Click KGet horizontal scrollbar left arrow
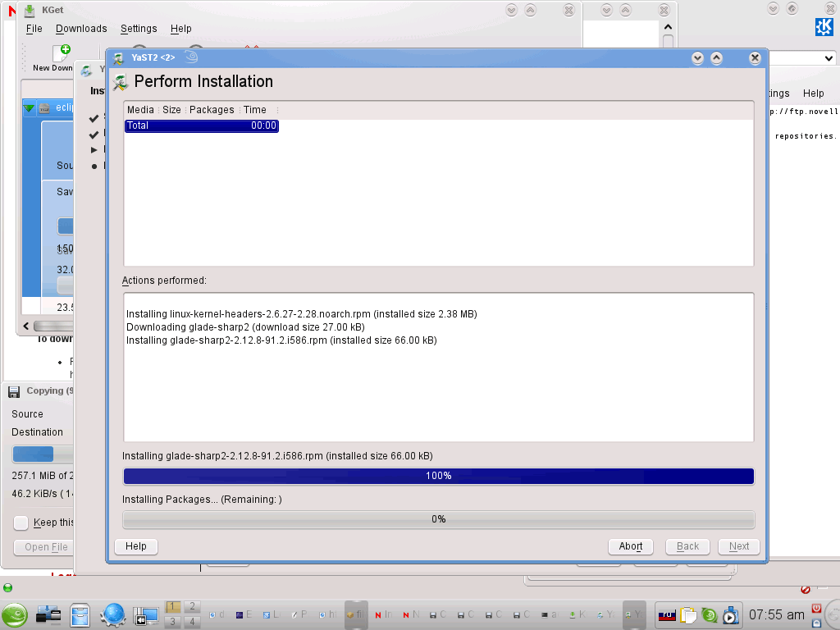The height and width of the screenshot is (630, 840). (x=26, y=326)
